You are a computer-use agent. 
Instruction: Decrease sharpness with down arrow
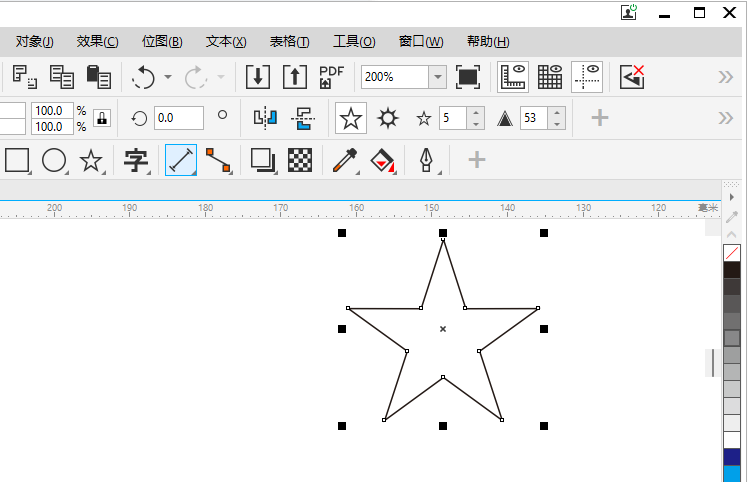click(557, 124)
